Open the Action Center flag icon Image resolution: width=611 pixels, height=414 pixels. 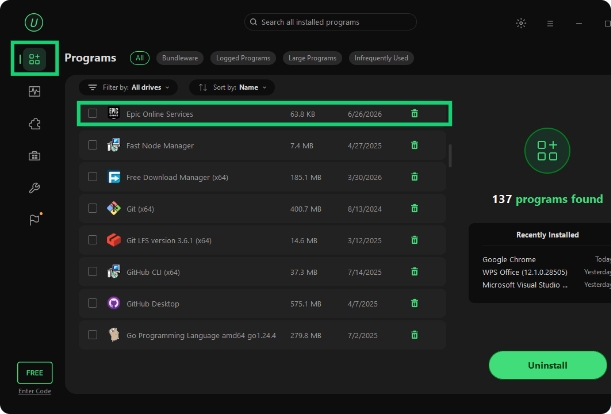pyautogui.click(x=35, y=219)
